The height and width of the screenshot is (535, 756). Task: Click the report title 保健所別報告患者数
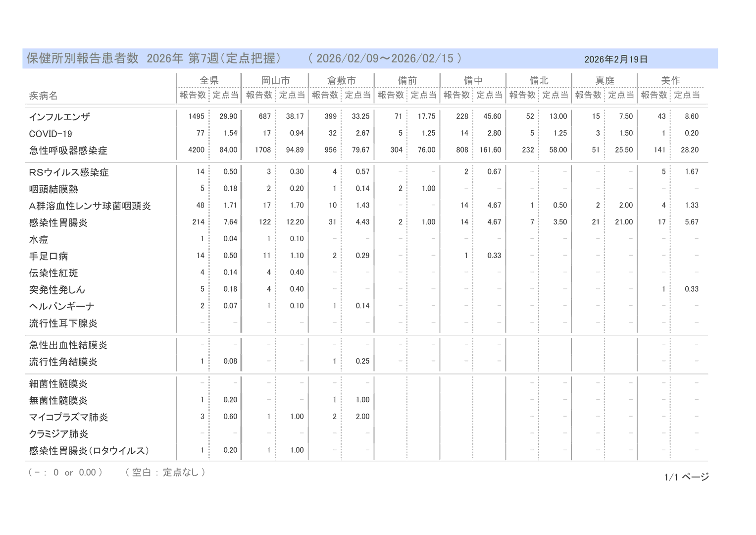tap(83, 58)
